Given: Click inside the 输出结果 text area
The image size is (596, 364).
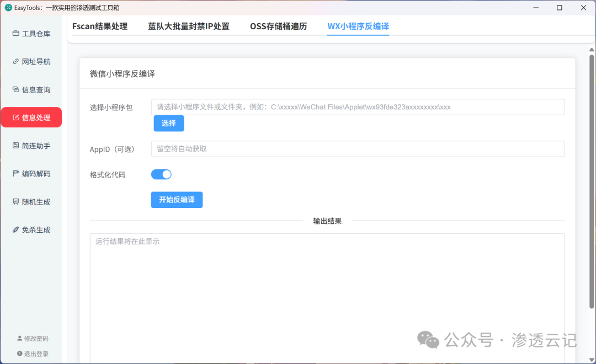Looking at the screenshot, I should [x=327, y=298].
